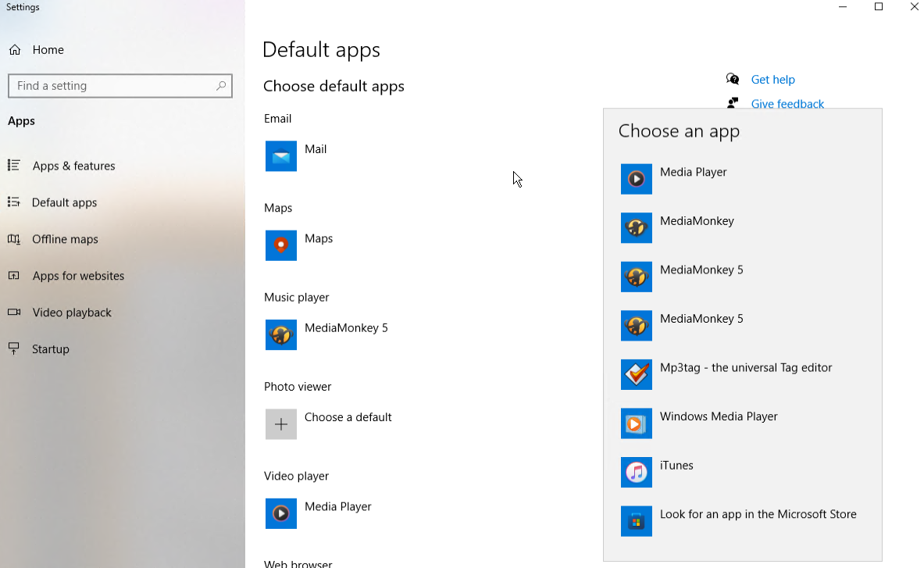Viewport: 924px width, 568px height.
Task: Click the plus icon under Photo viewer
Action: tap(280, 424)
